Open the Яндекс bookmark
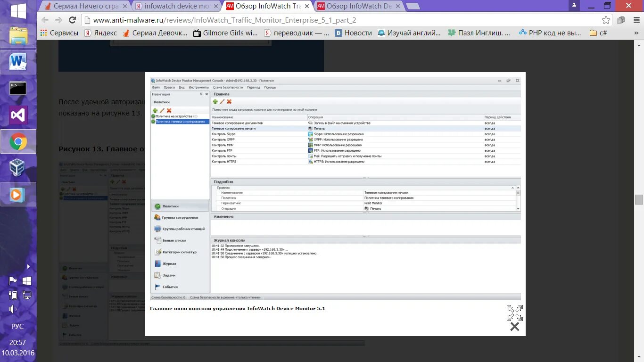This screenshot has width=644, height=362. [x=100, y=33]
